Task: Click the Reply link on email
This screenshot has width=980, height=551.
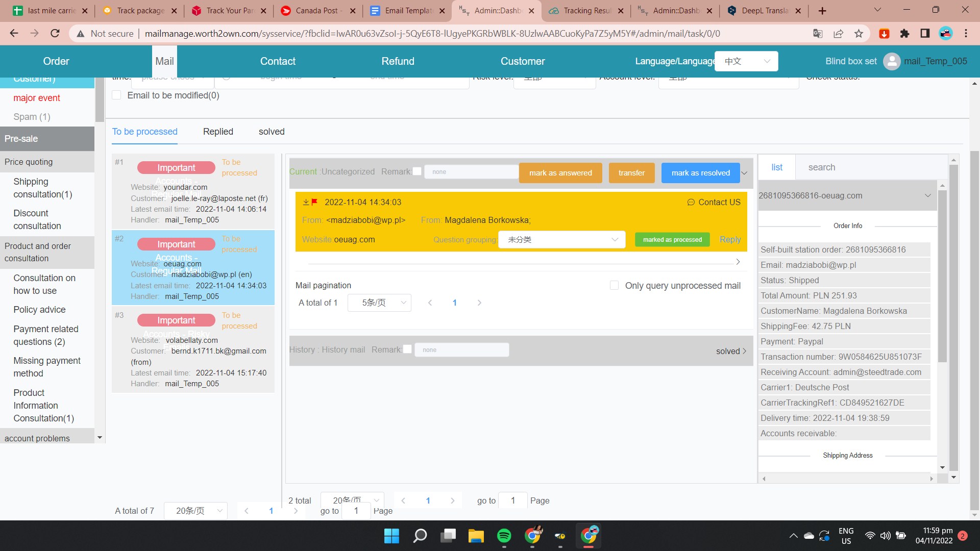Action: (730, 240)
